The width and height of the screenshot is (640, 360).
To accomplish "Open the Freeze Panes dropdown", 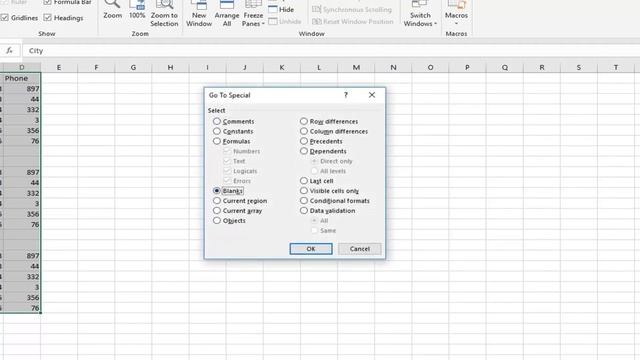I will click(253, 14).
